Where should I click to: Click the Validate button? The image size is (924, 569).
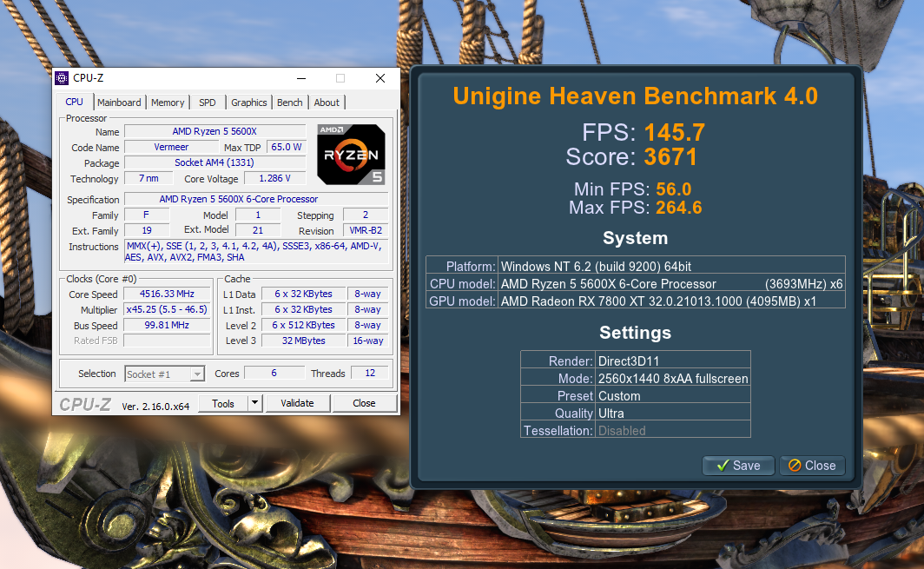pos(297,403)
